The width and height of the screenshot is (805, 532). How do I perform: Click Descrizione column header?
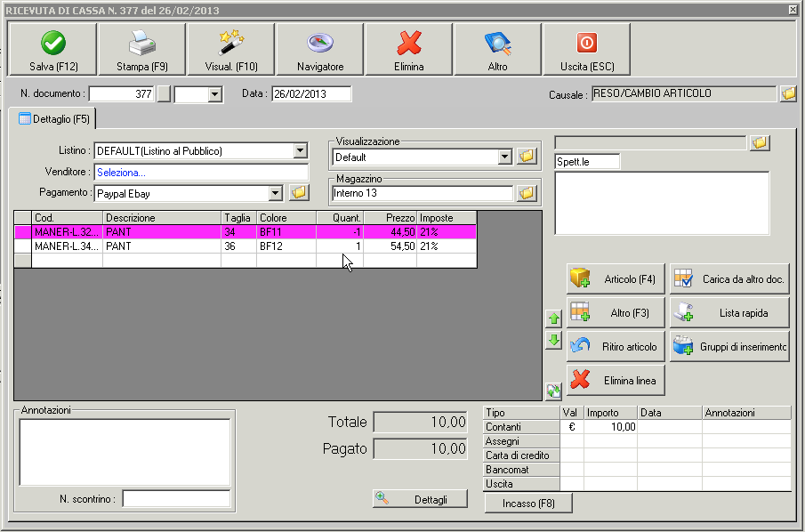162,218
